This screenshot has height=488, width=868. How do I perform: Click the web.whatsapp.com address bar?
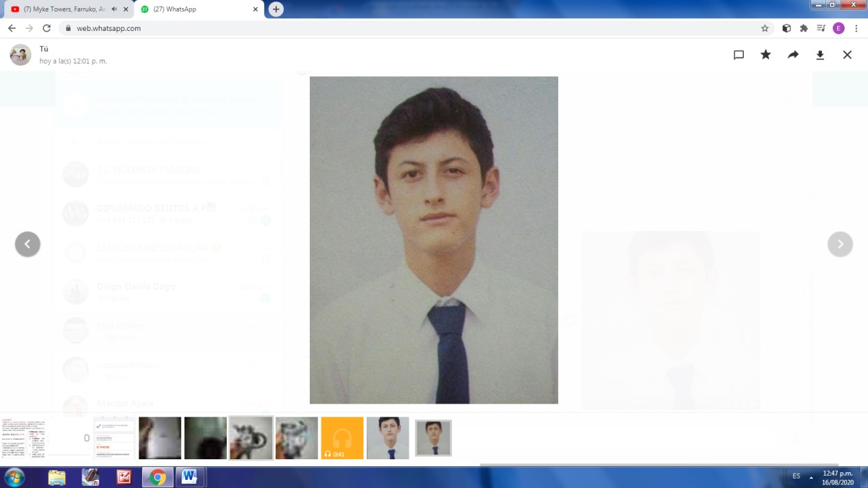(x=411, y=28)
